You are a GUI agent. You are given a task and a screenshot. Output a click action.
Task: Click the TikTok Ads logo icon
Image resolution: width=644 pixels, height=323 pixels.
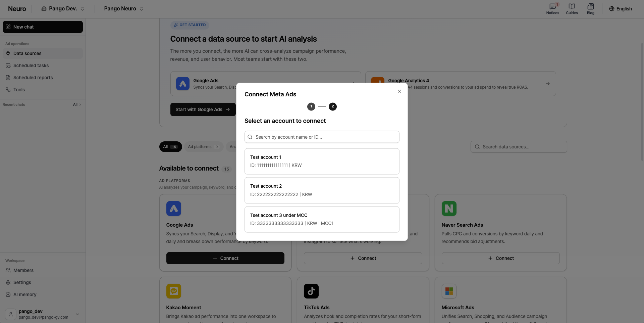(311, 291)
